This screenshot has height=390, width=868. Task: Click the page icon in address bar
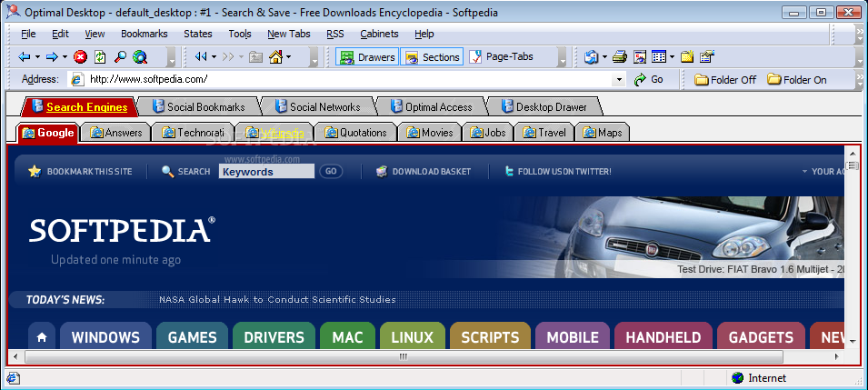[x=77, y=79]
